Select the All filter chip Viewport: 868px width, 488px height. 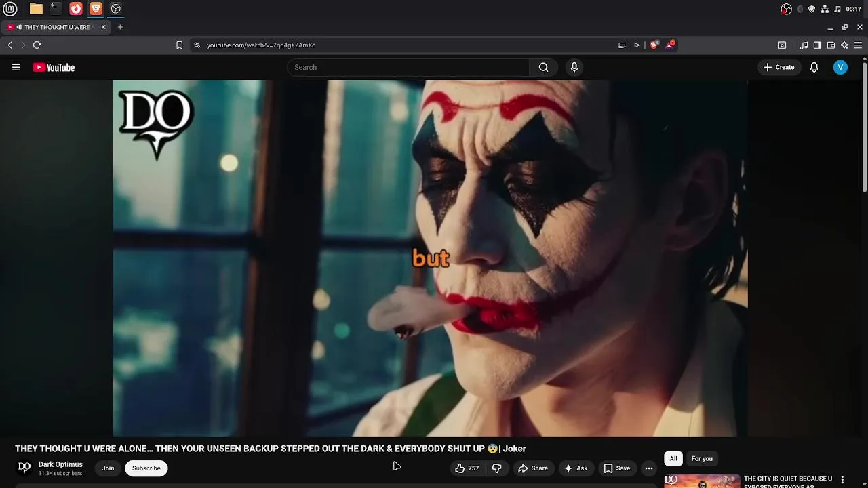click(x=673, y=459)
